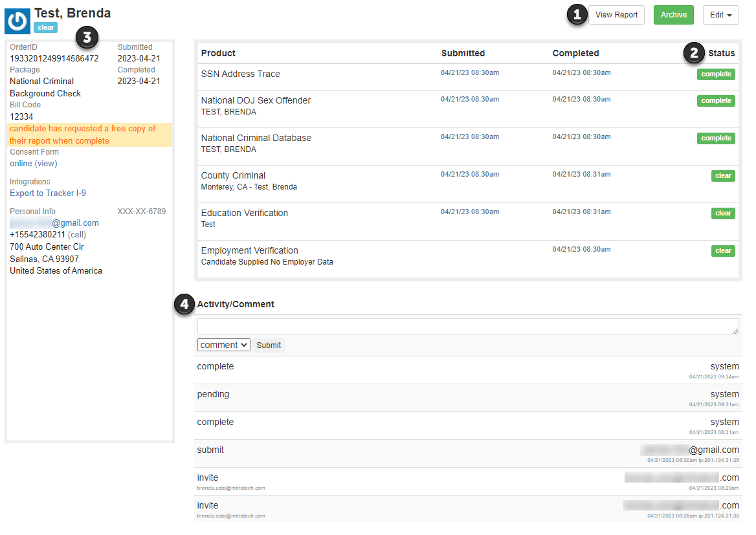Click Export to Tracker I-9 link

click(48, 193)
